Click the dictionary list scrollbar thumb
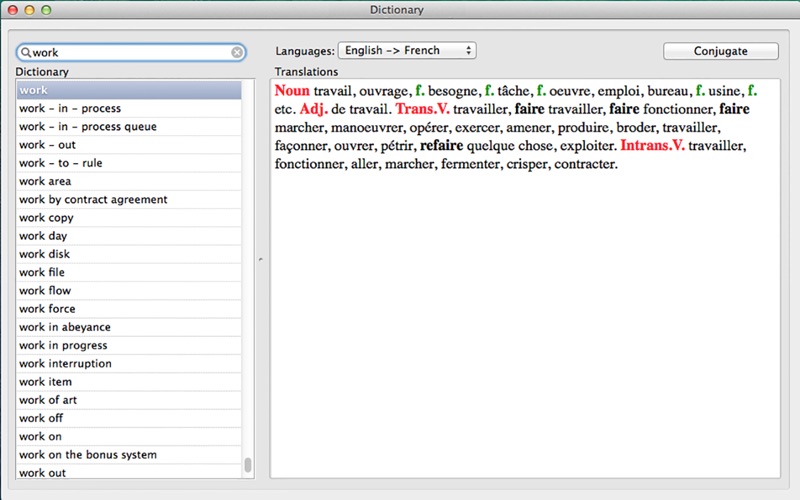The image size is (800, 500). (x=248, y=465)
